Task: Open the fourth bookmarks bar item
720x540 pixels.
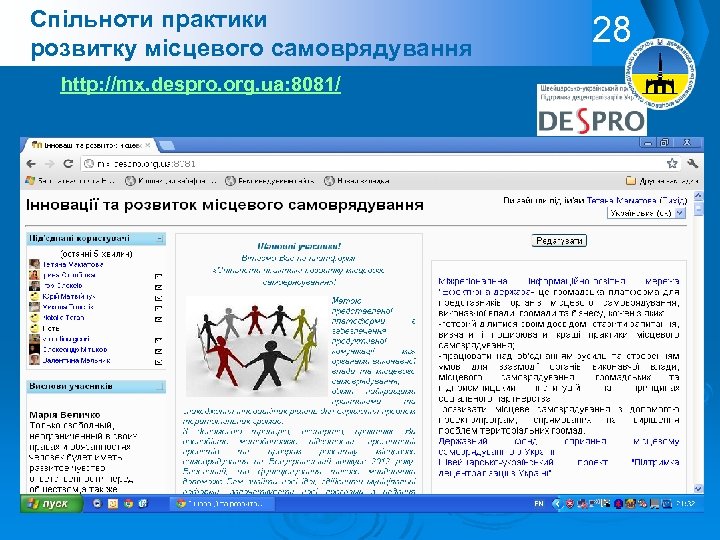Action: click(x=357, y=181)
